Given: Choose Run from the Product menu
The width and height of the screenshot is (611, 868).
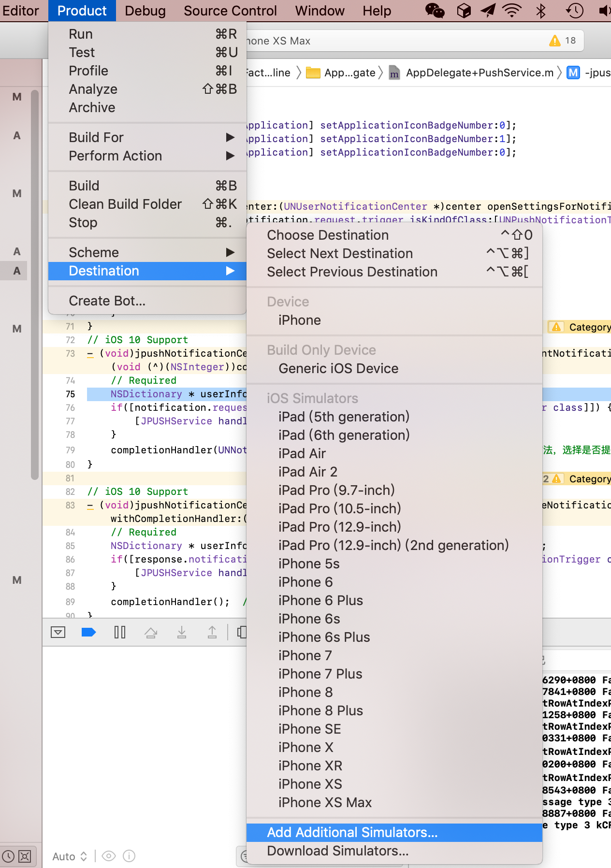Looking at the screenshot, I should point(147,34).
